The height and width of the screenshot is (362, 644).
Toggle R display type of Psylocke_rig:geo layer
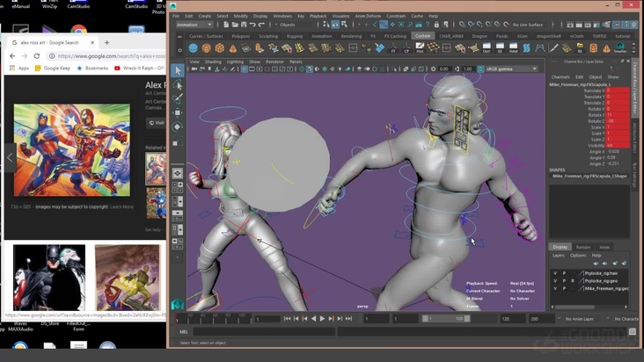[573, 281]
